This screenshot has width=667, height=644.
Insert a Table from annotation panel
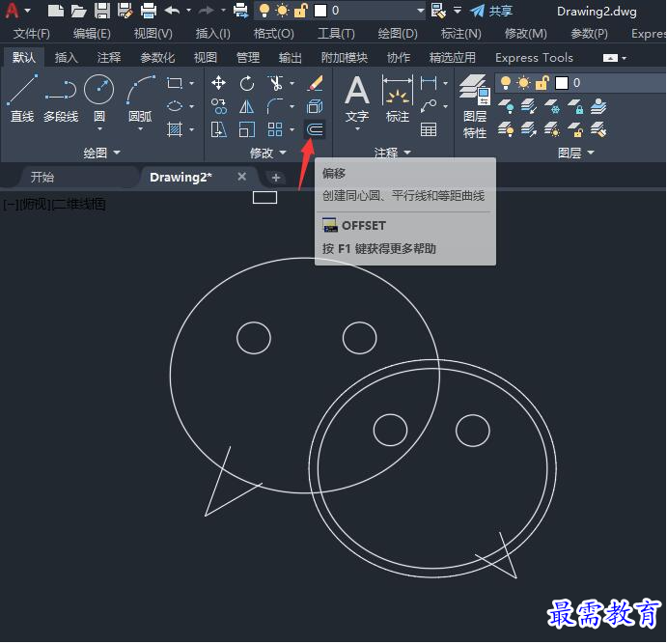click(x=428, y=129)
